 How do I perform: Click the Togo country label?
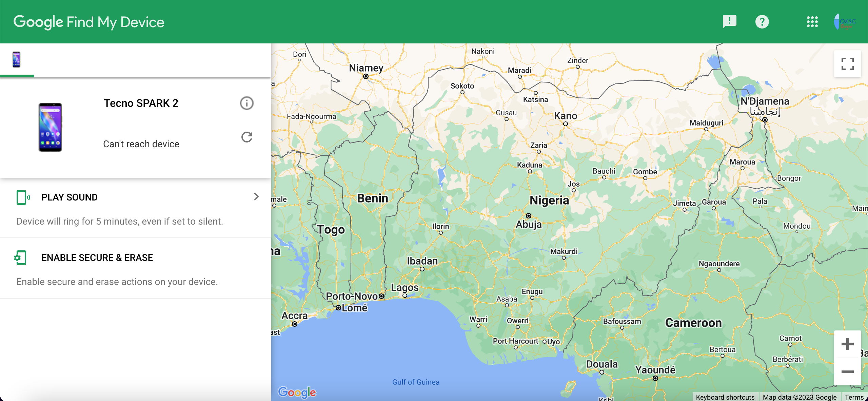(x=331, y=230)
